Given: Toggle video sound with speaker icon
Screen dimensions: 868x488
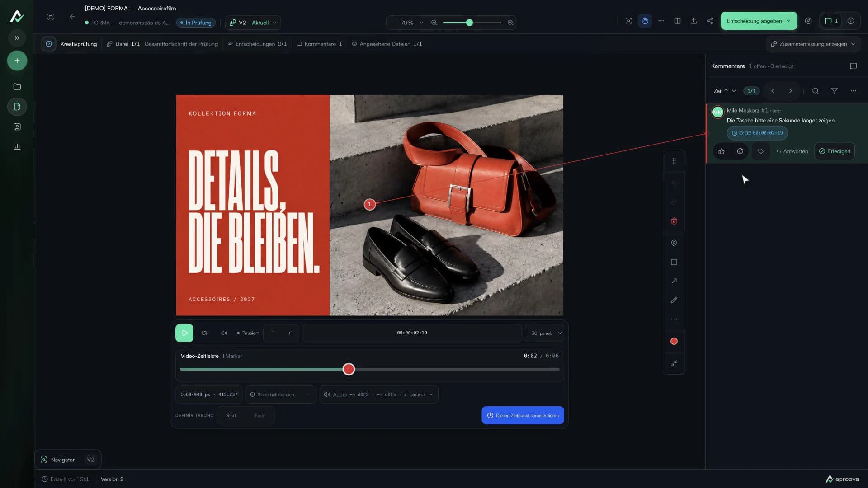Looking at the screenshot, I should pos(224,333).
